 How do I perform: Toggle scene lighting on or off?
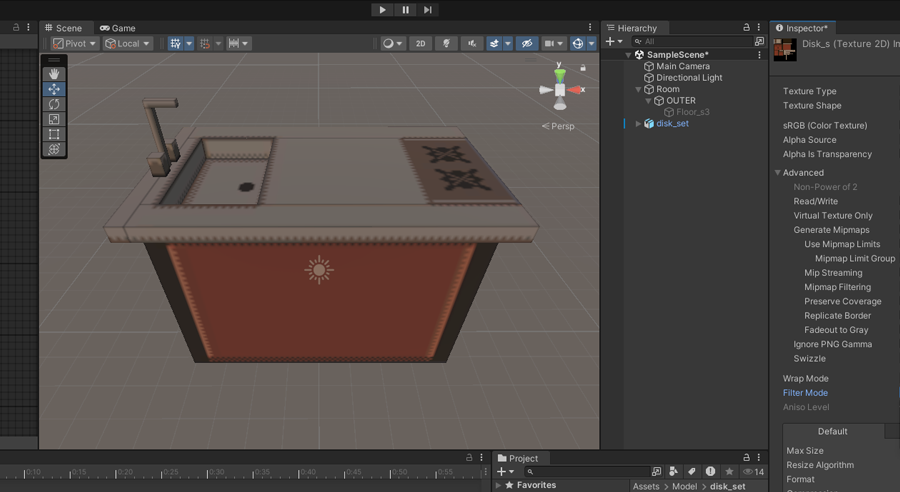(x=447, y=44)
